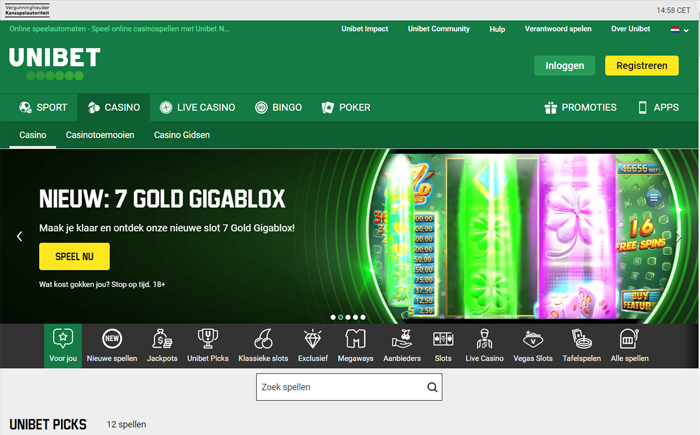700x435 pixels.
Task: Click the Unibet Picks section heading
Action: [x=48, y=424]
